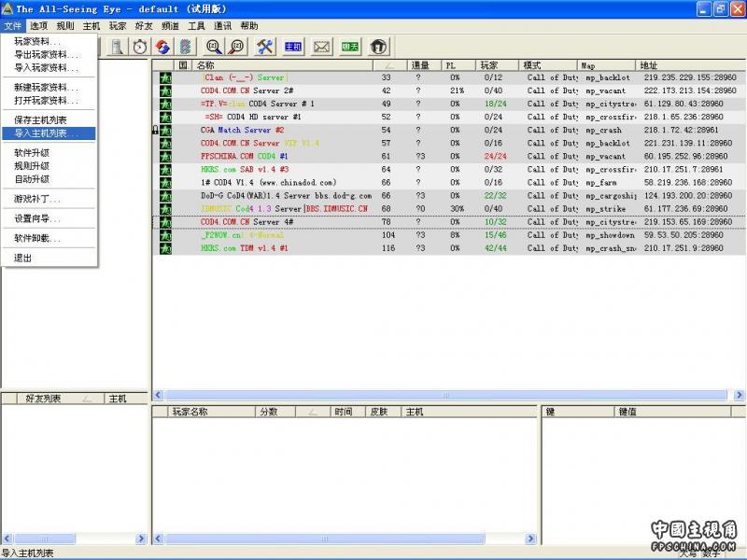Open the 选项 menu

38,26
